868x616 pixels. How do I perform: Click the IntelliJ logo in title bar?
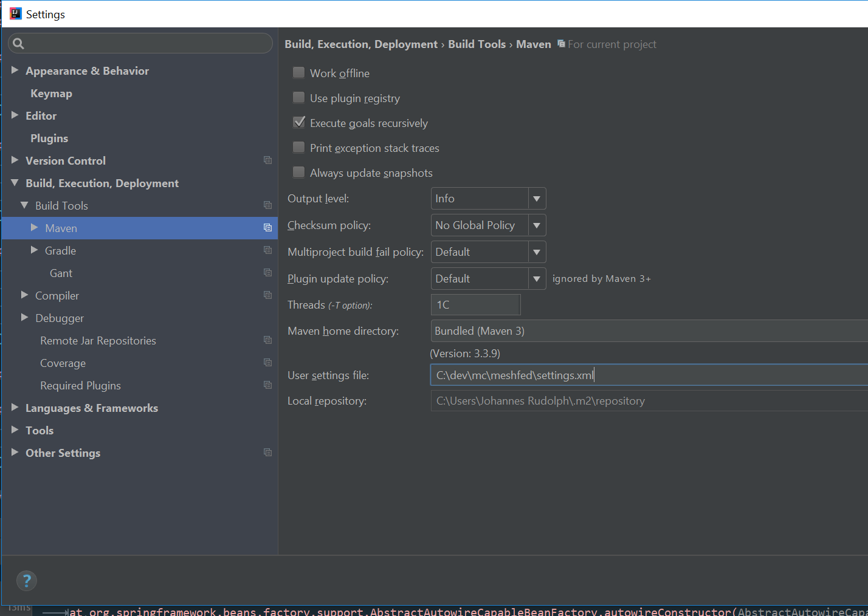point(15,14)
